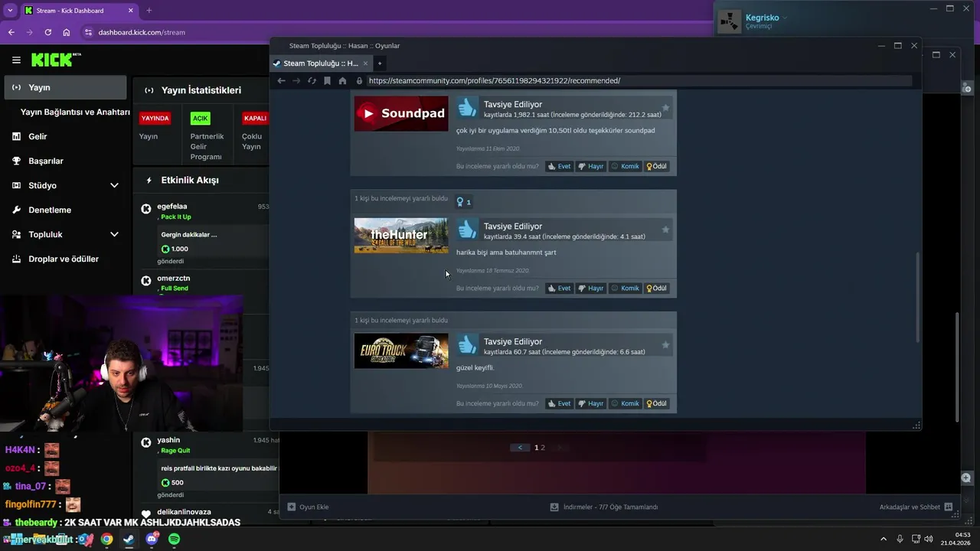Go back in the Steam browser window
The width and height of the screenshot is (980, 551).
(x=281, y=80)
